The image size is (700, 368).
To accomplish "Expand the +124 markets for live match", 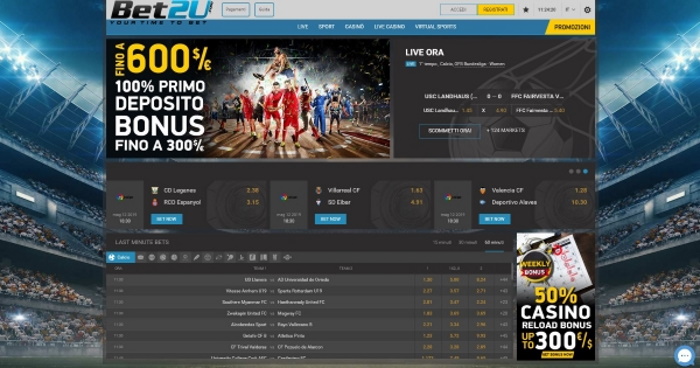I will (x=505, y=130).
